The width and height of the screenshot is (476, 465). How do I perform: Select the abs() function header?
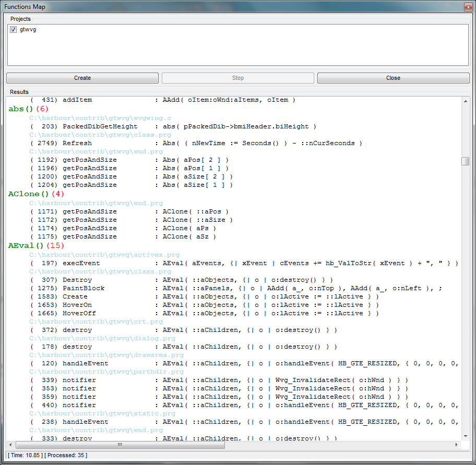(x=21, y=109)
